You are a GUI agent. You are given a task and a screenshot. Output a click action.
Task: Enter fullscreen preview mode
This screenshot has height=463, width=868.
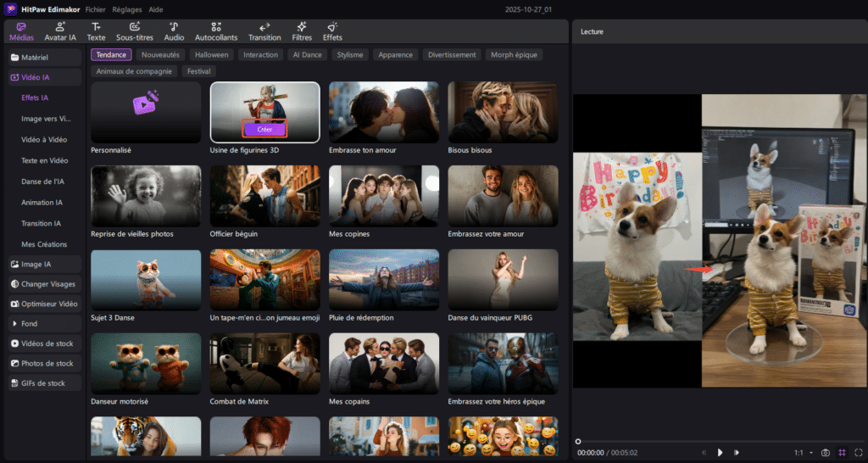858,453
